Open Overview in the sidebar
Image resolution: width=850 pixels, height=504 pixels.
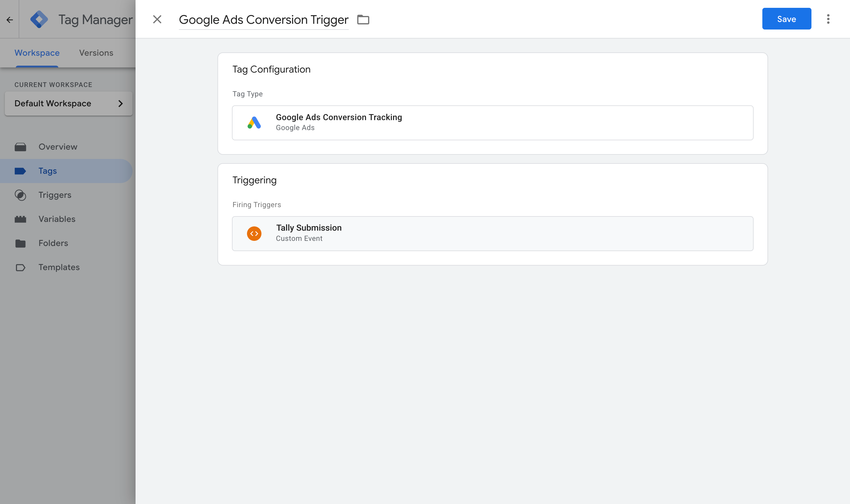[66, 147]
